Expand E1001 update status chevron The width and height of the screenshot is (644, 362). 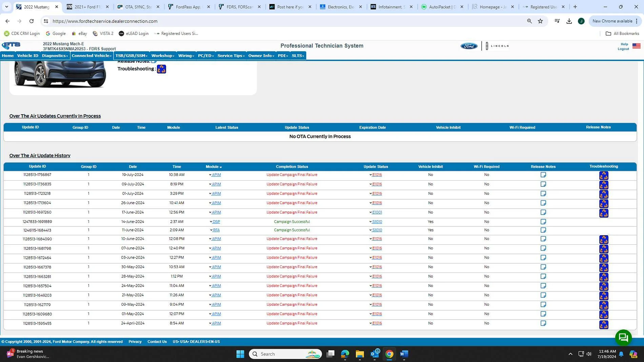pos(370,213)
